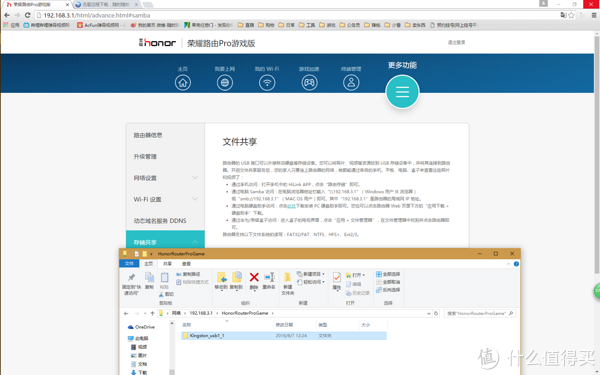
Task: Click the History button in Explorer ribbon
Action: tap(357, 293)
